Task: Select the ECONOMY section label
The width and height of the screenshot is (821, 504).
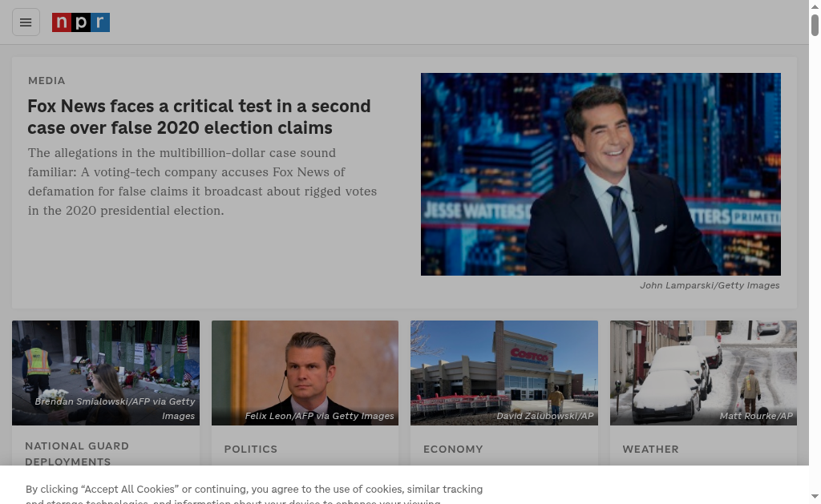Action: pyautogui.click(x=453, y=450)
